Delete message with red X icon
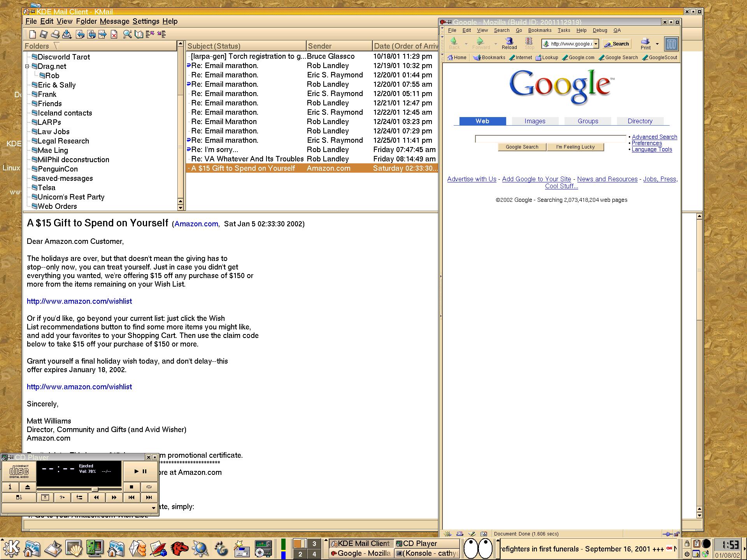Viewport: 747px width, 560px height. click(114, 35)
